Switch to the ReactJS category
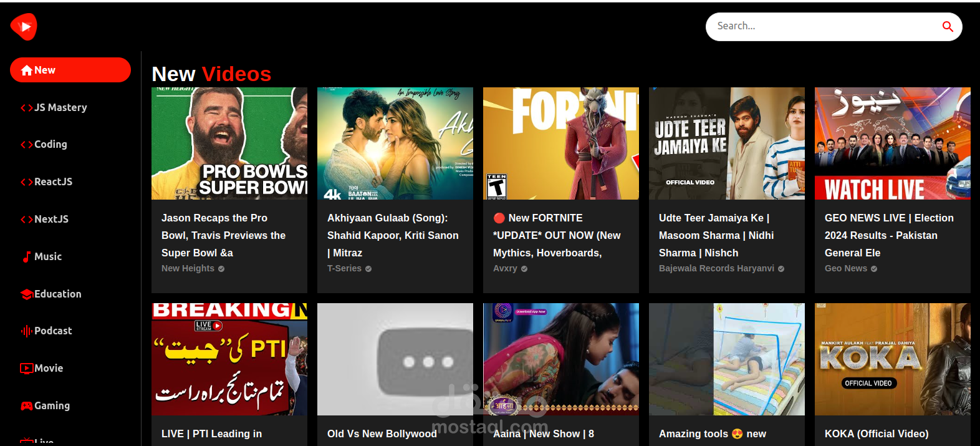 coord(70,182)
